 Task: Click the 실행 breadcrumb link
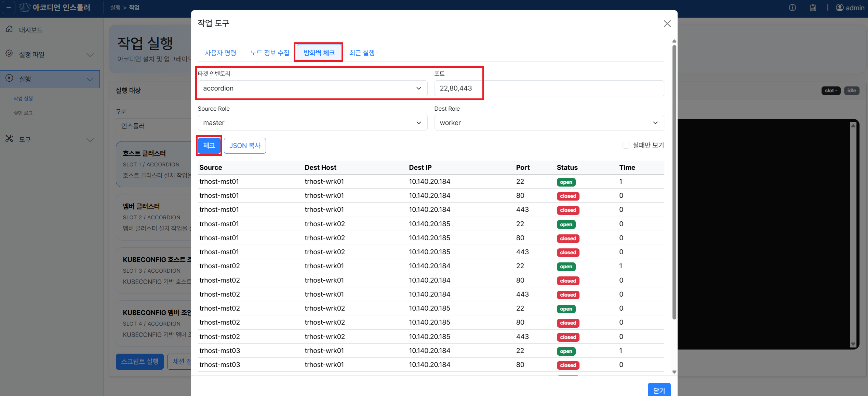(115, 8)
